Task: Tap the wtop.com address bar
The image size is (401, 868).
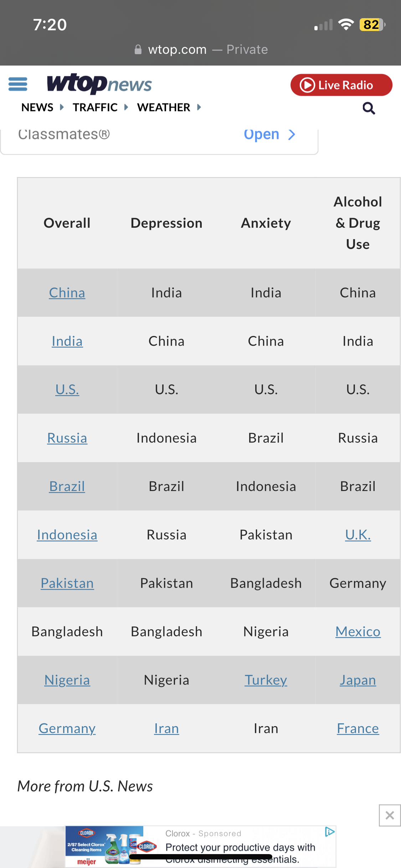Action: pos(201,50)
